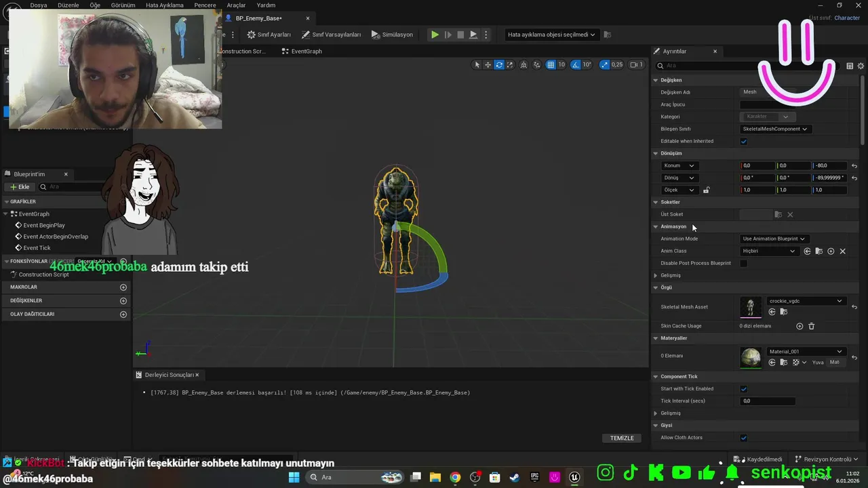Click Skeletal Mesh Asset thumbnail
This screenshot has width=868, height=488.
751,307
